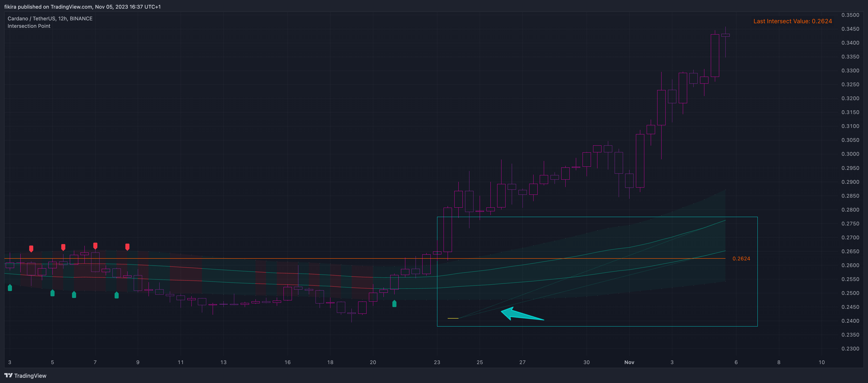The width and height of the screenshot is (868, 383).
Task: Select the 0.3400 price axis label
Action: click(850, 43)
